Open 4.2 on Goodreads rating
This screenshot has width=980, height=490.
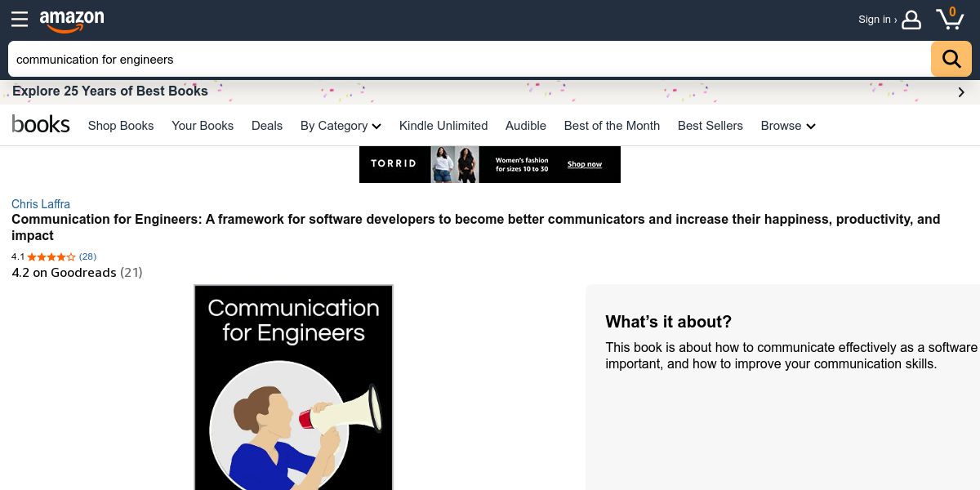pyautogui.click(x=77, y=272)
